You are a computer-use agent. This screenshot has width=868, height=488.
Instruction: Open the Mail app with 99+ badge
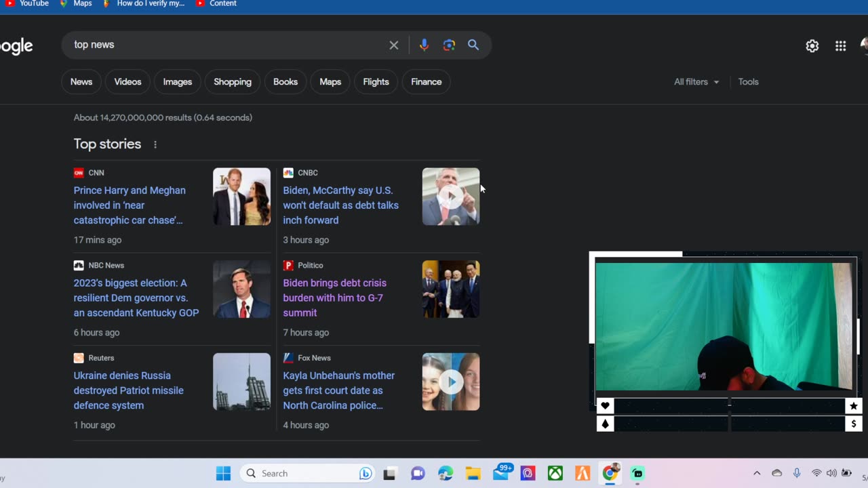pos(502,472)
